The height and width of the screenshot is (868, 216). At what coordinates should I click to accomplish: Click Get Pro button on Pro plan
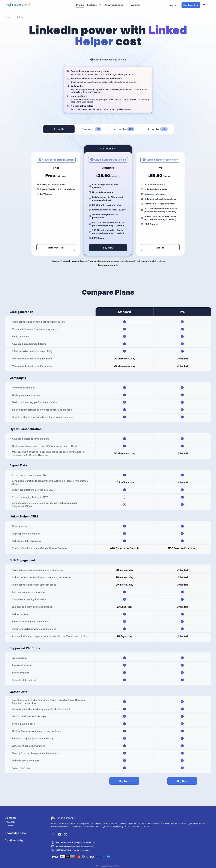pos(160,248)
